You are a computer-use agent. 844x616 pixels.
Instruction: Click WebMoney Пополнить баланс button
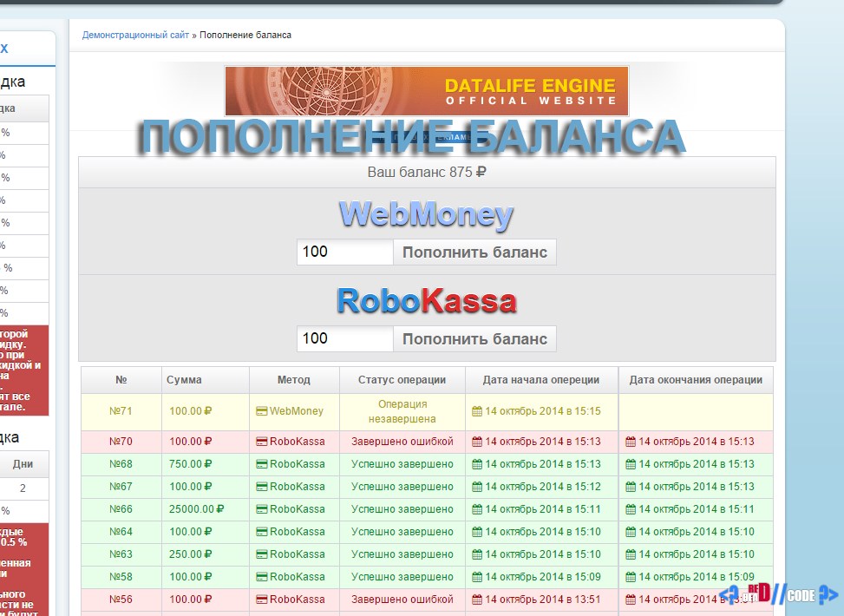point(474,252)
